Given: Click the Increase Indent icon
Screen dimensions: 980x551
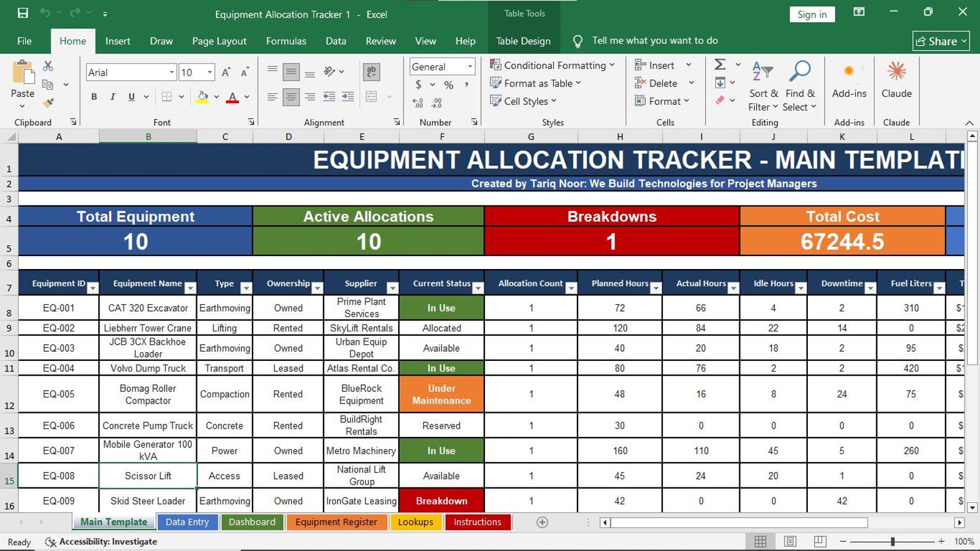Looking at the screenshot, I should pos(348,96).
